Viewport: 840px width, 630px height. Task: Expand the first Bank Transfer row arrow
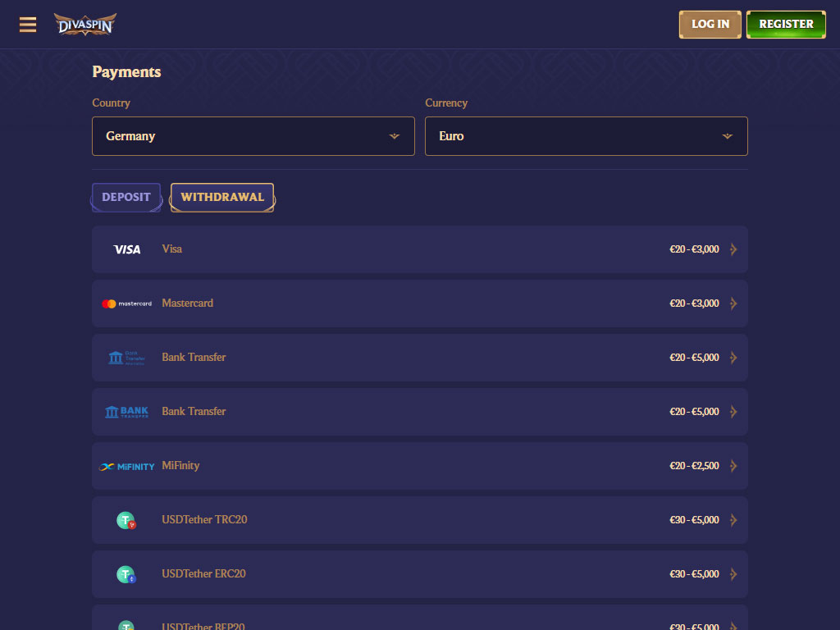click(733, 358)
